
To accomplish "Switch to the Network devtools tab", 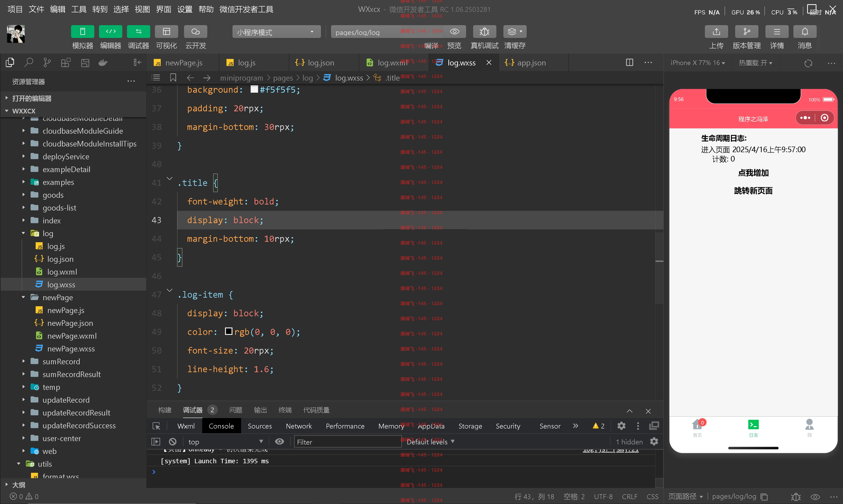I will [299, 426].
